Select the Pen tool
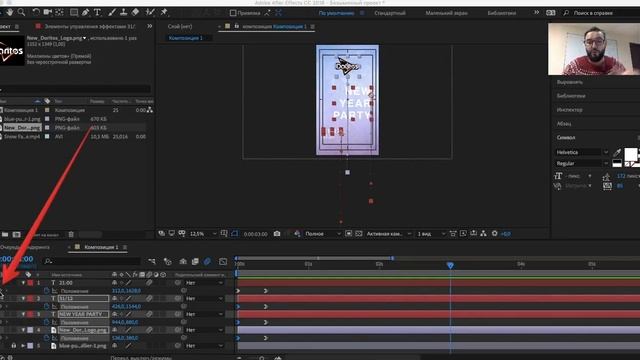640x360 pixels. tap(85, 13)
